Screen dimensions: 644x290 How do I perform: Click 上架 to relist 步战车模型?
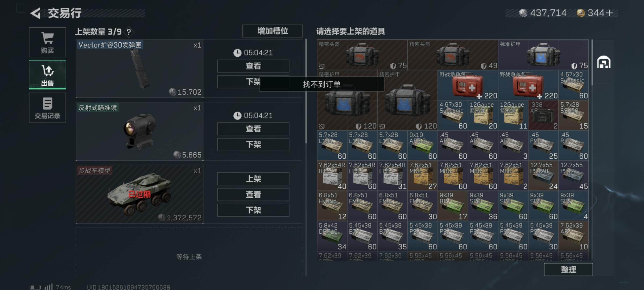click(x=253, y=179)
